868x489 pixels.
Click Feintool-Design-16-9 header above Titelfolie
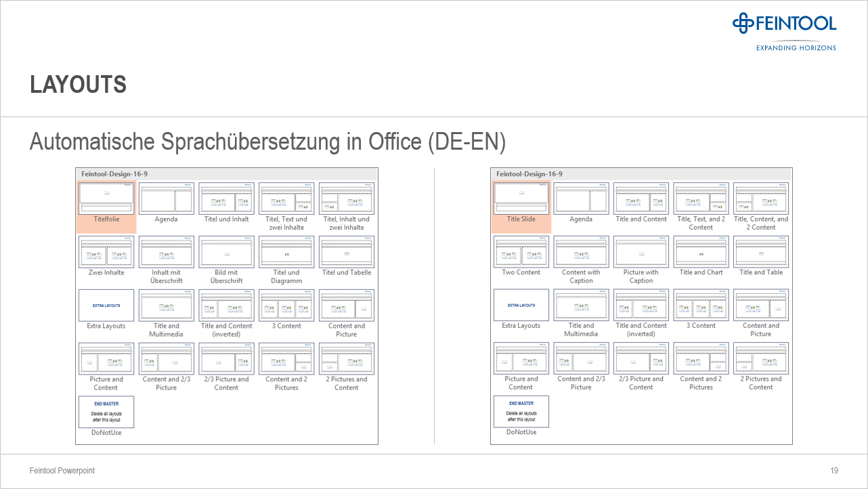114,174
